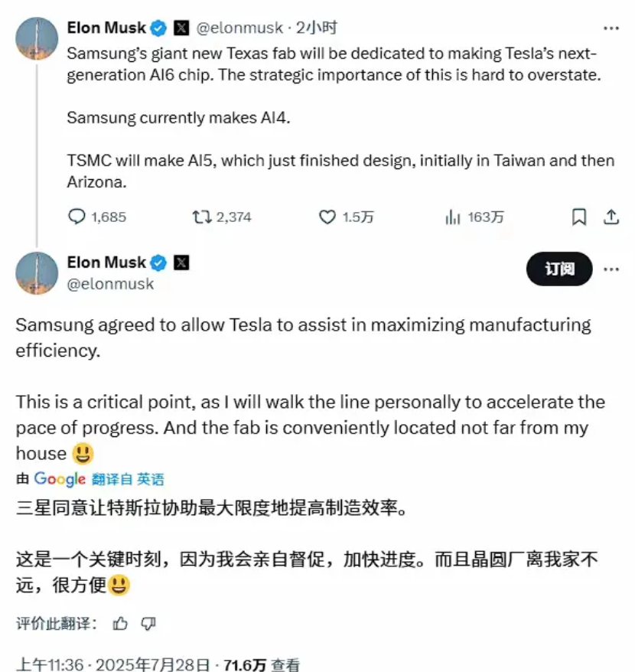Click the share upload icon

(611, 217)
